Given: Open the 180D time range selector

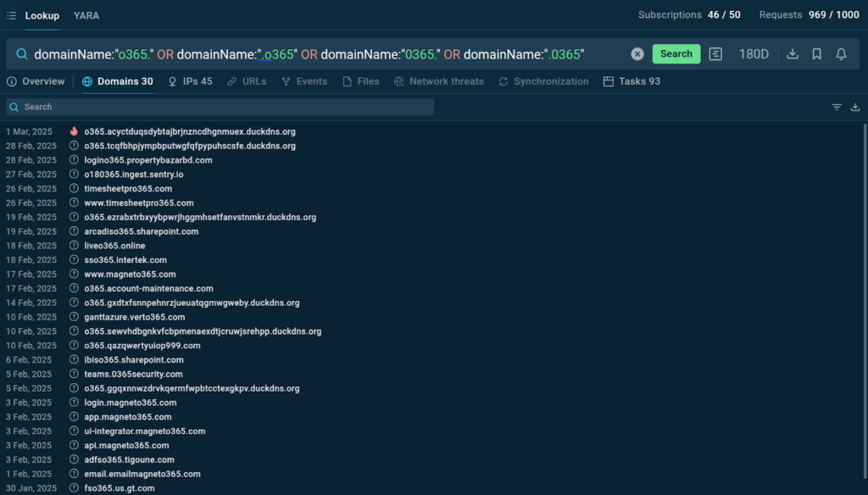Looking at the screenshot, I should (x=754, y=54).
